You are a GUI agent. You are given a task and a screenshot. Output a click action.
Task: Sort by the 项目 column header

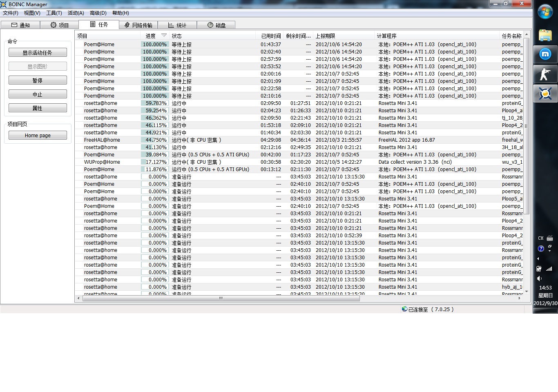click(x=107, y=36)
